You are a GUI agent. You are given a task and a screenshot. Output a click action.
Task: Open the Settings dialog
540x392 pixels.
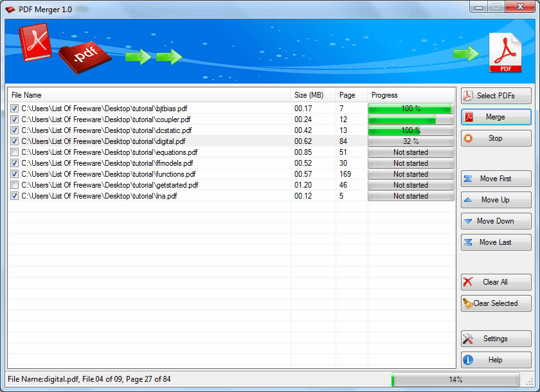tap(496, 339)
